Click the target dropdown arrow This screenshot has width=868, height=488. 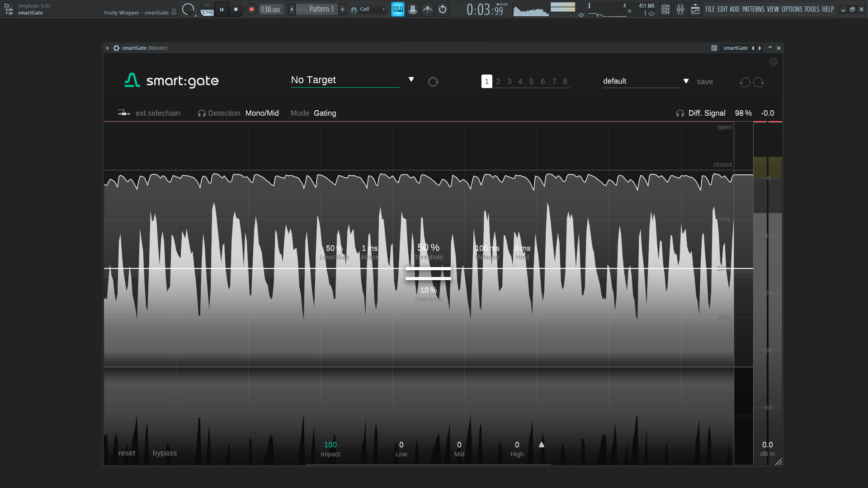click(x=411, y=80)
